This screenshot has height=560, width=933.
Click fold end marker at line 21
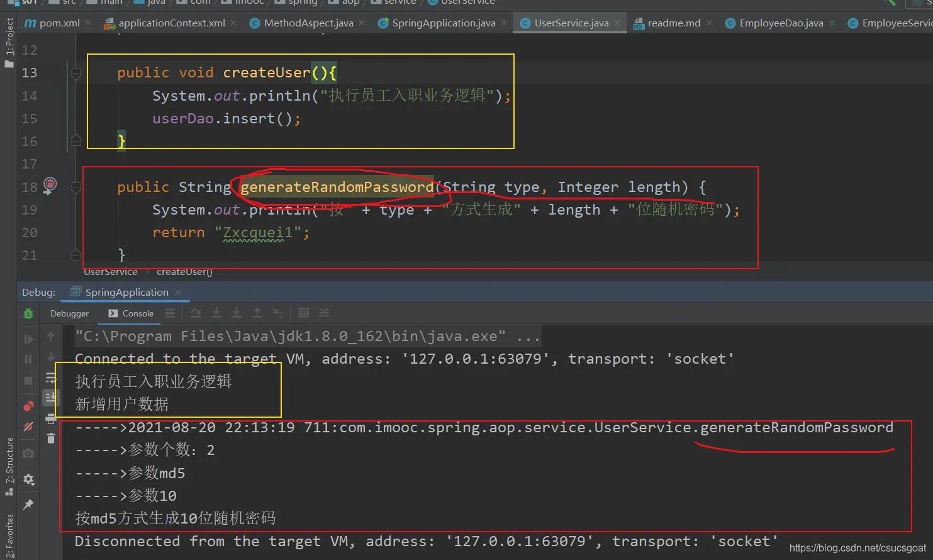pyautogui.click(x=76, y=255)
